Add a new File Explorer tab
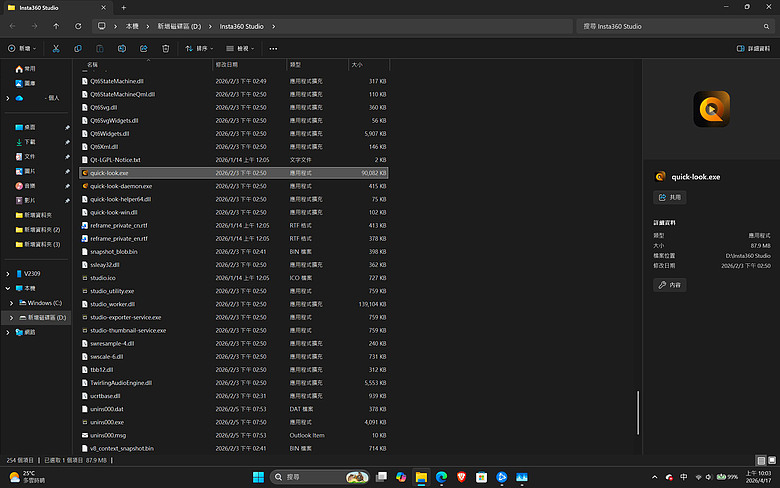780x488 pixels. [x=123, y=7]
